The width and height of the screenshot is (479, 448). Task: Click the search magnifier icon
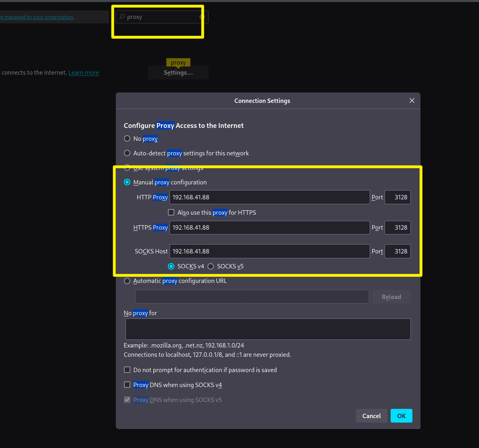coord(122,17)
